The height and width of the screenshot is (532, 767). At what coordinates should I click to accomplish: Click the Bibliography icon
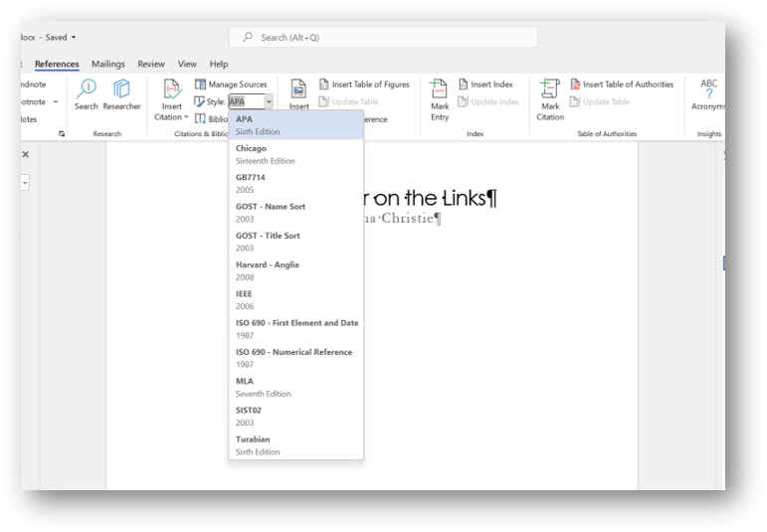[200, 118]
